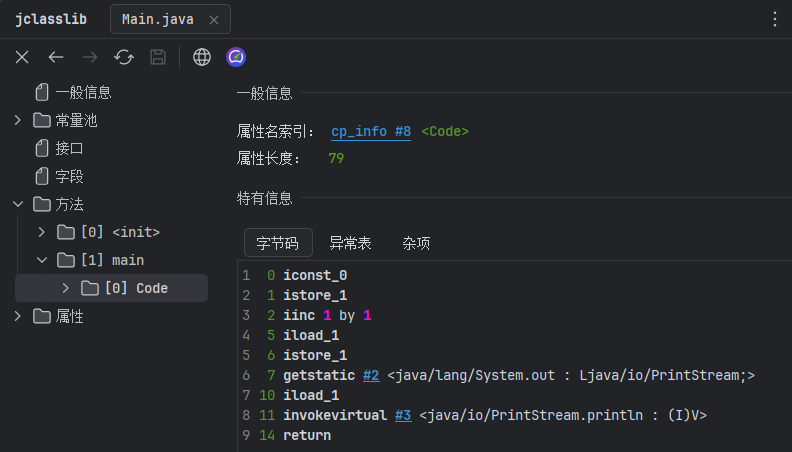This screenshot has width=792, height=452.
Task: Select the [1] main method node
Action: [101, 260]
